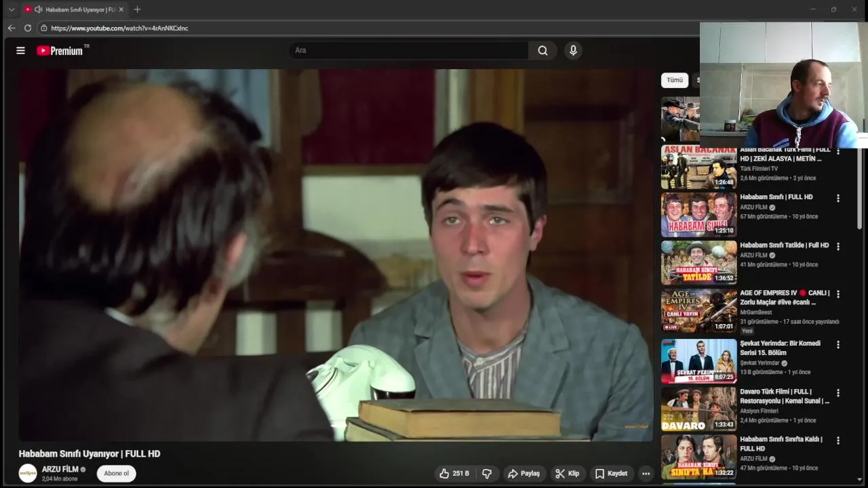868x488 pixels.
Task: Subscribe using Abone ol button
Action: pos(117,473)
